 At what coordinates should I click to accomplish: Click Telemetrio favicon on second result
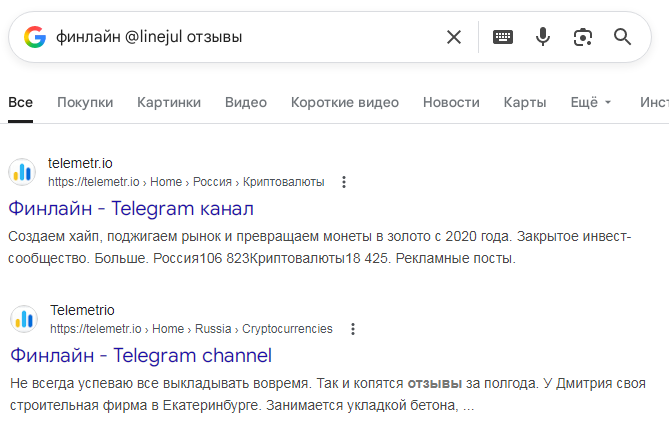pos(23,319)
